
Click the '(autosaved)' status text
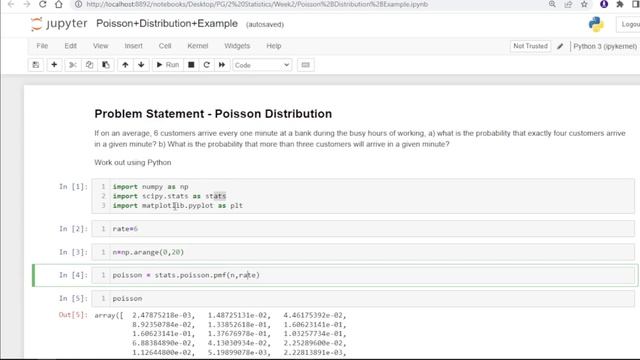(265, 25)
